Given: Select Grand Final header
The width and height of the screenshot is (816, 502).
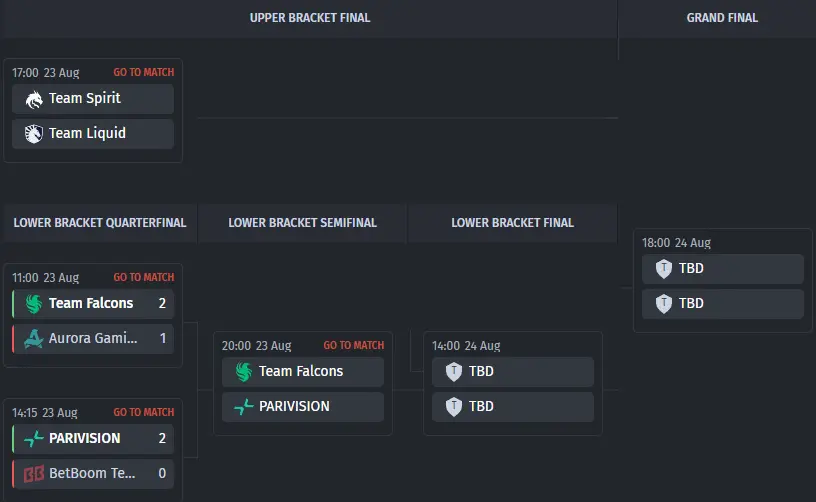Looking at the screenshot, I should click(722, 18).
